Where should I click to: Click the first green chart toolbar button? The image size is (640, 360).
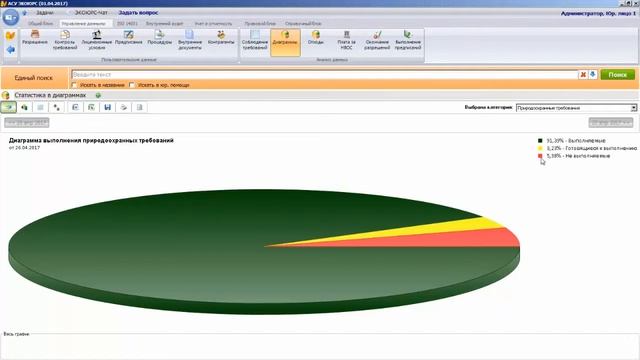[x=9, y=107]
